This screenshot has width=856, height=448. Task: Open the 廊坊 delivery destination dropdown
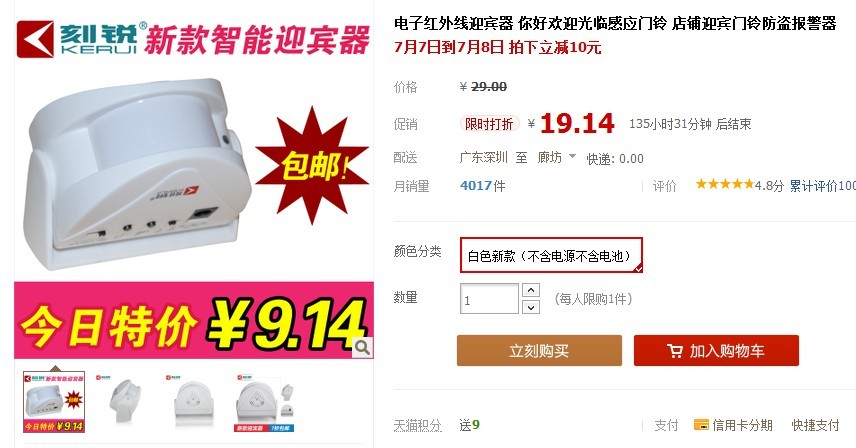[x=556, y=158]
